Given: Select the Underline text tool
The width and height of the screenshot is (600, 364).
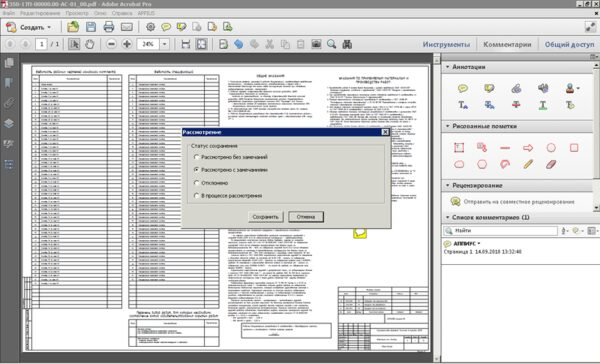Looking at the screenshot, I should point(543,105).
